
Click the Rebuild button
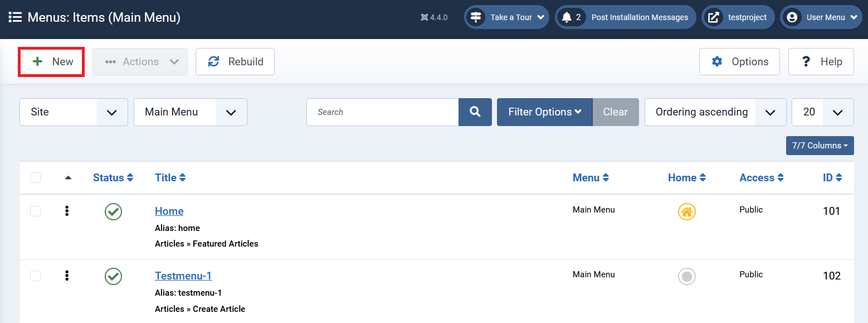235,61
